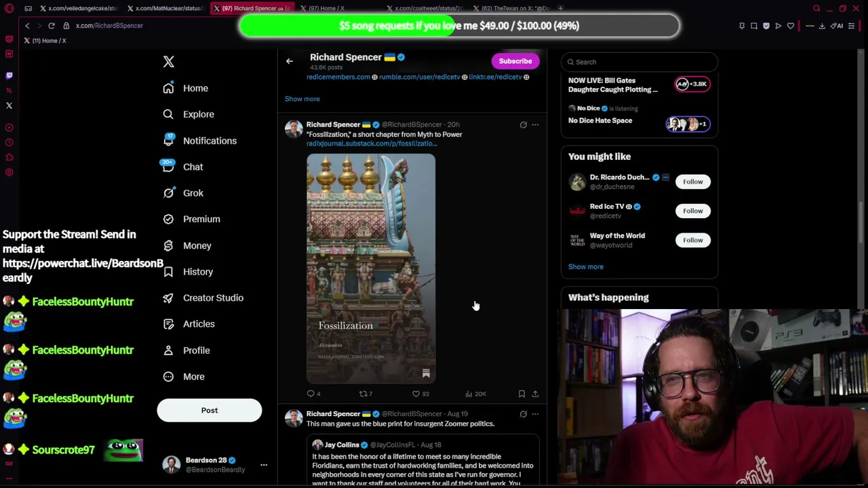This screenshot has height=488, width=868.
Task: Open extensions cube in browser sidebar
Action: pyautogui.click(x=9, y=157)
